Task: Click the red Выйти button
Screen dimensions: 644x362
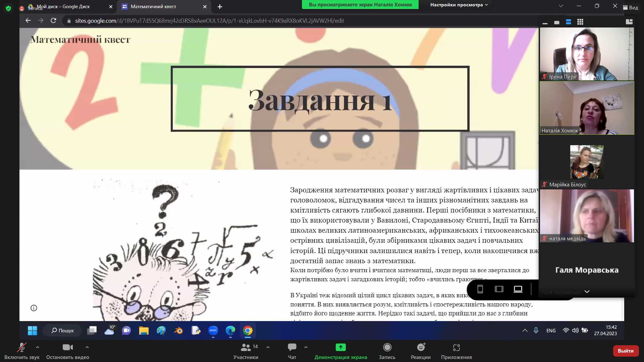Action: coord(625,351)
